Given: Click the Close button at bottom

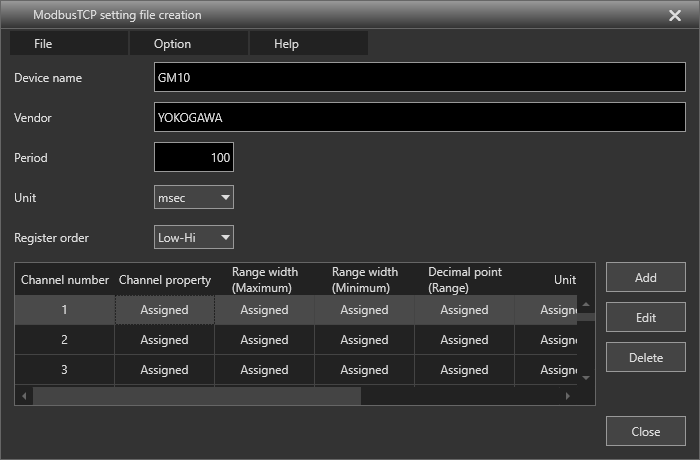Looking at the screenshot, I should tap(645, 432).
